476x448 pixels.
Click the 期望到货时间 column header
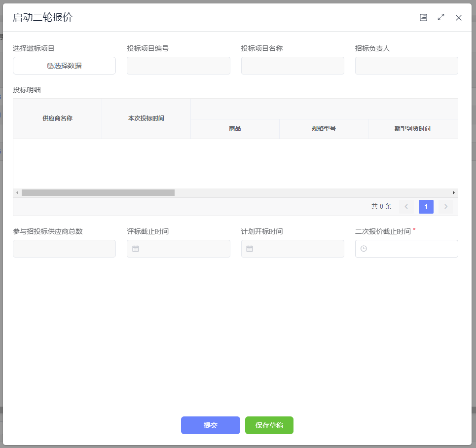[x=412, y=129]
